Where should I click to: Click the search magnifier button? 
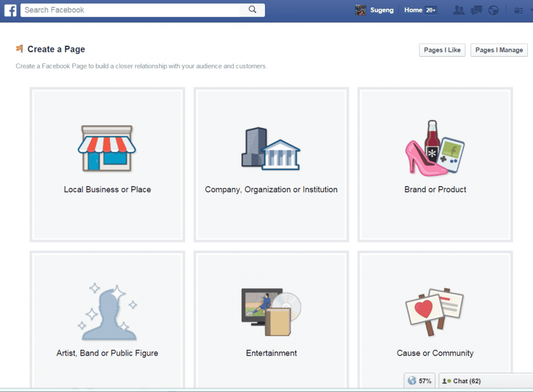(x=252, y=10)
